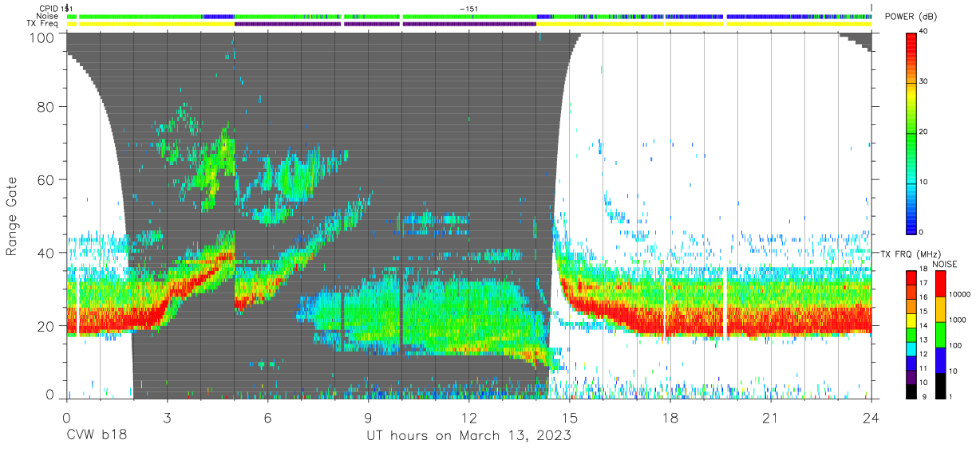Screen dimensions: 980x452
Task: Click '100' on the Range Gate axis
Action: tap(44, 37)
